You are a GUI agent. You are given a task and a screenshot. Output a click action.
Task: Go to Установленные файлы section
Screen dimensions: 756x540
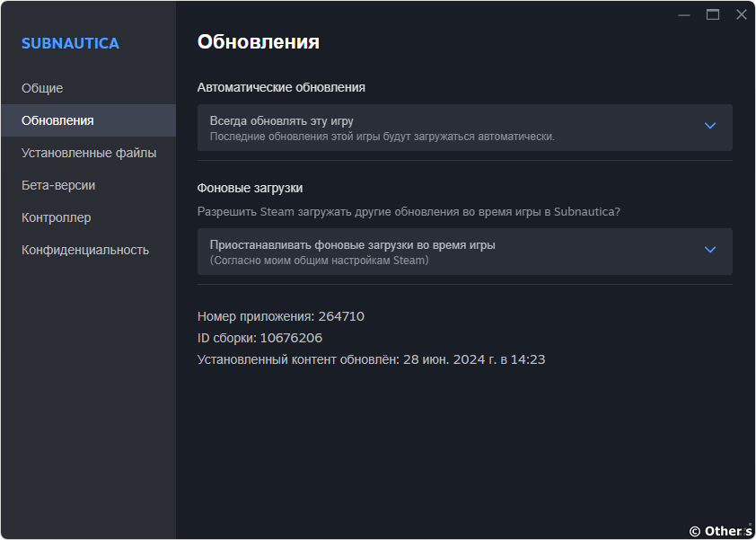[88, 153]
